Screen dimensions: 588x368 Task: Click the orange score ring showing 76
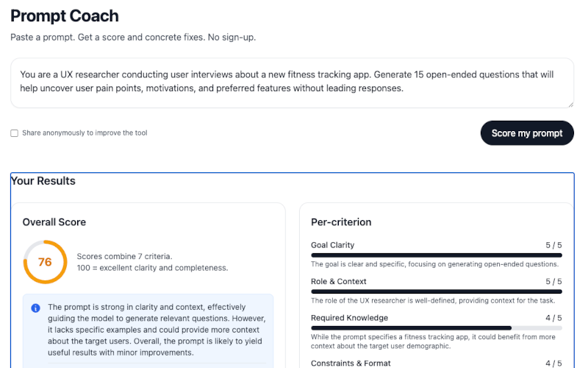[45, 261]
